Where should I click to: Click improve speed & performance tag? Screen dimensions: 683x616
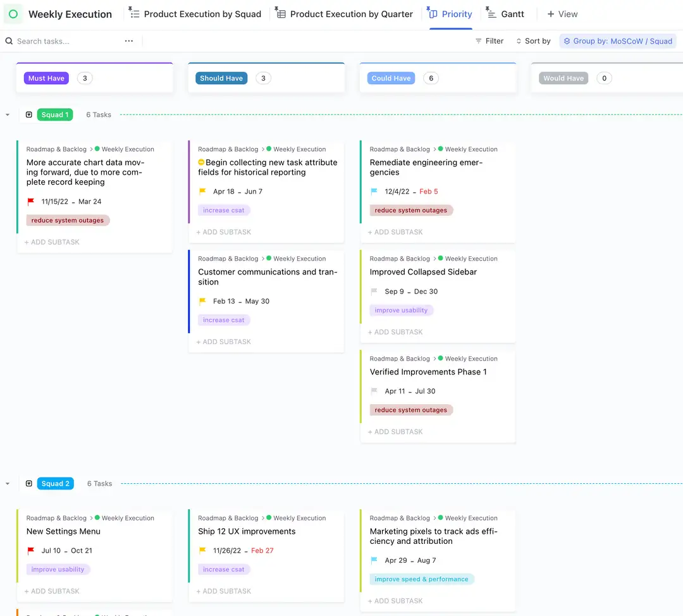tap(421, 579)
